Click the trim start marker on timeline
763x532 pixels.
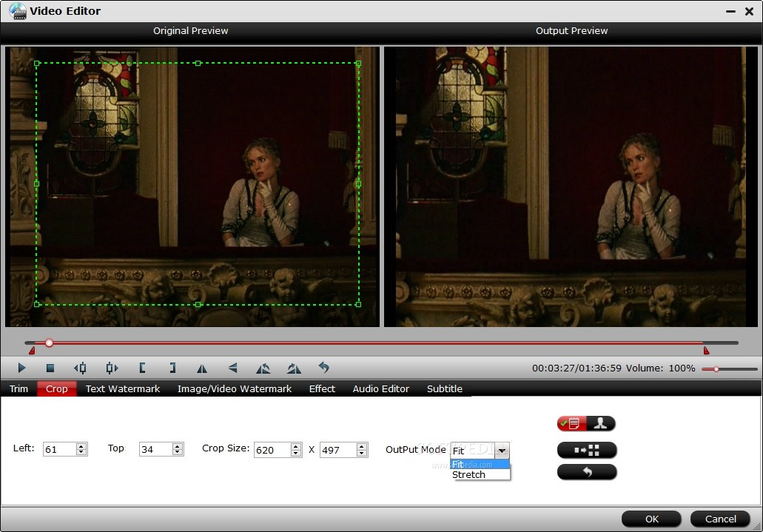point(32,351)
